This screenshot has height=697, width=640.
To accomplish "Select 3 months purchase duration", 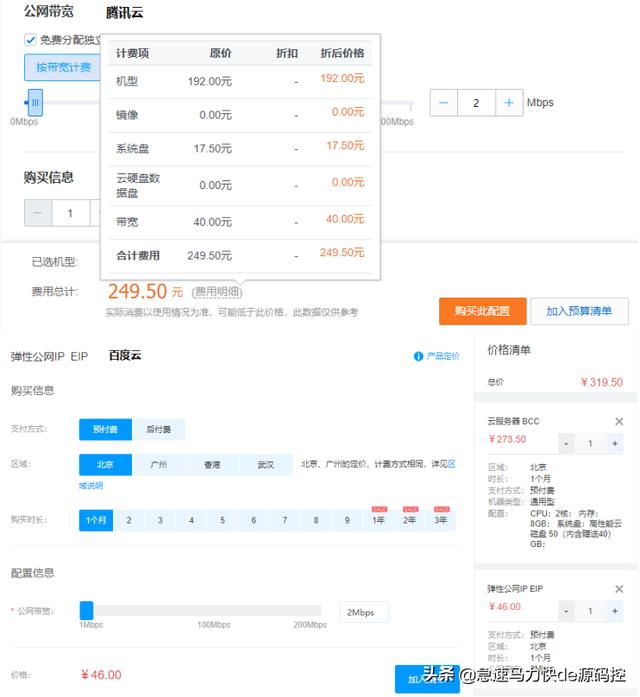I will 160,520.
